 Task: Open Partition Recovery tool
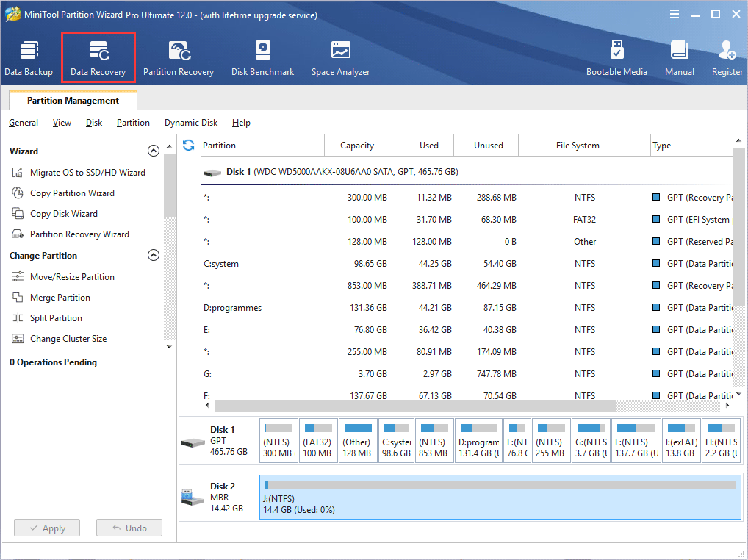click(x=179, y=58)
